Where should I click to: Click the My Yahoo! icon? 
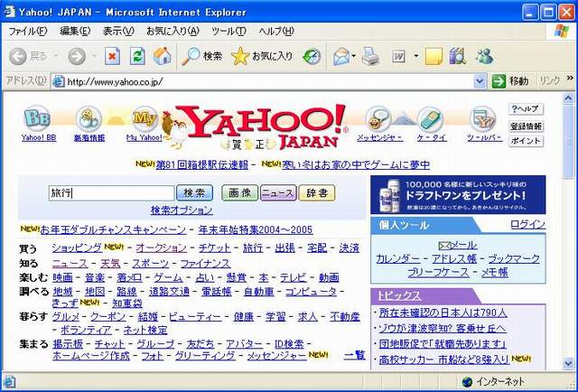click(144, 118)
